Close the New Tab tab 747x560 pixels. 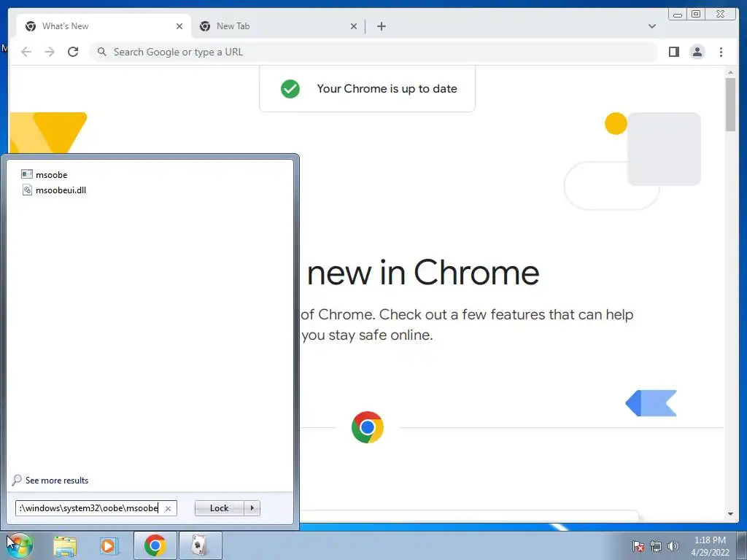pyautogui.click(x=354, y=26)
